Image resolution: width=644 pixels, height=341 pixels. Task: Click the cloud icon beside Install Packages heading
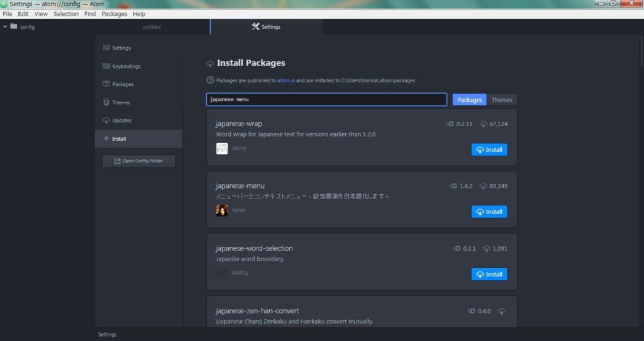pyautogui.click(x=210, y=63)
